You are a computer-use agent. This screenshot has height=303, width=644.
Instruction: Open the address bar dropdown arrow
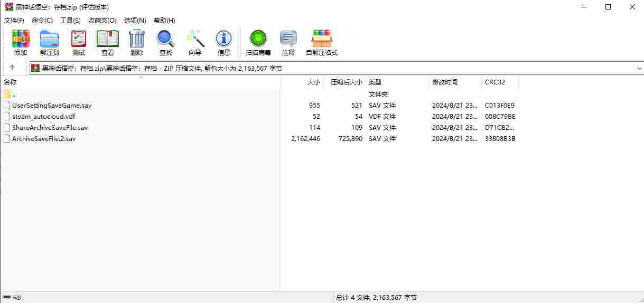(639, 68)
